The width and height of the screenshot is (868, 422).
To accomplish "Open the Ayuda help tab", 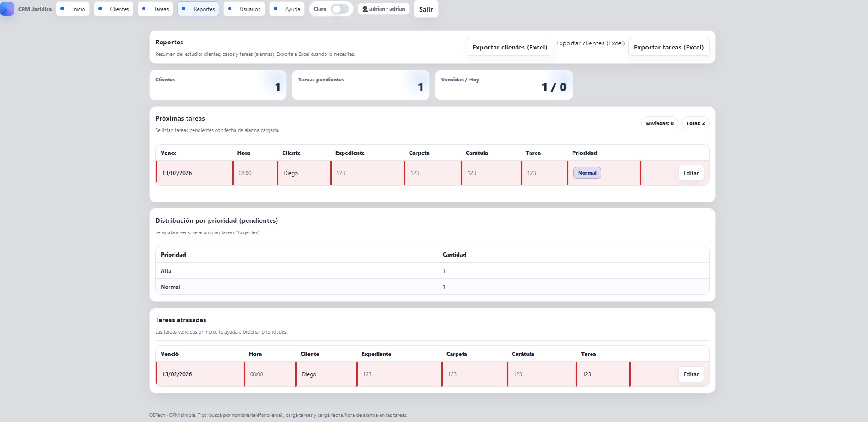I will tap(287, 9).
